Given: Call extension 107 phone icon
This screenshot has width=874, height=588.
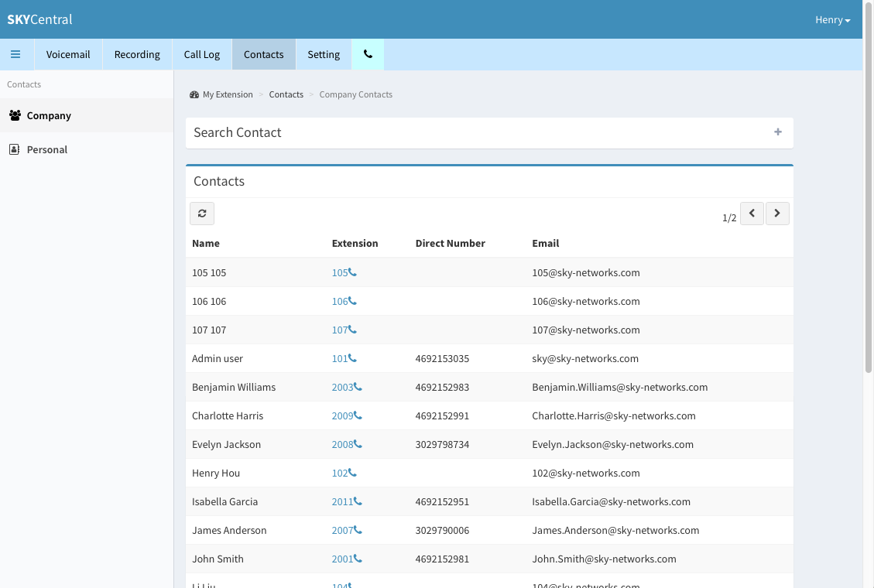Looking at the screenshot, I should point(352,330).
